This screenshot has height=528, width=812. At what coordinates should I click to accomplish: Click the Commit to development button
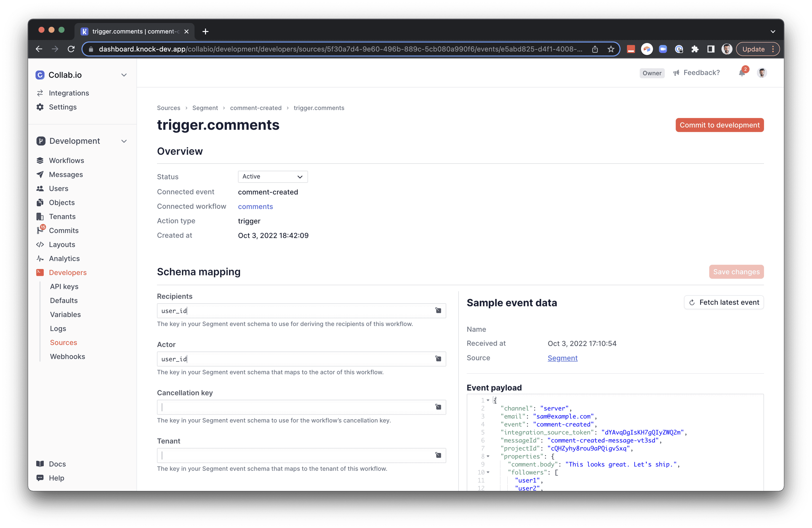[x=719, y=125]
